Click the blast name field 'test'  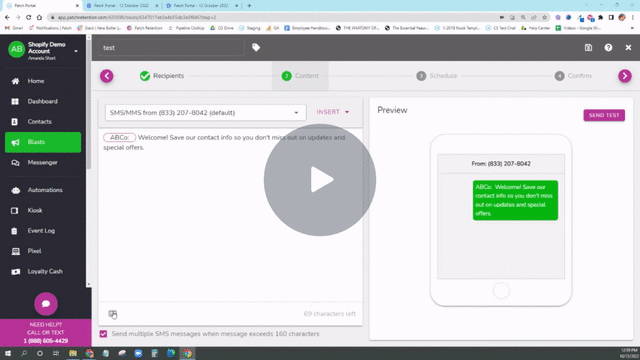[171, 48]
